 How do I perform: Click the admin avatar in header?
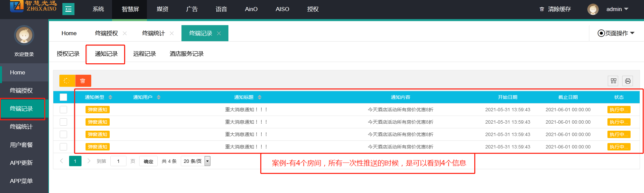(x=593, y=9)
